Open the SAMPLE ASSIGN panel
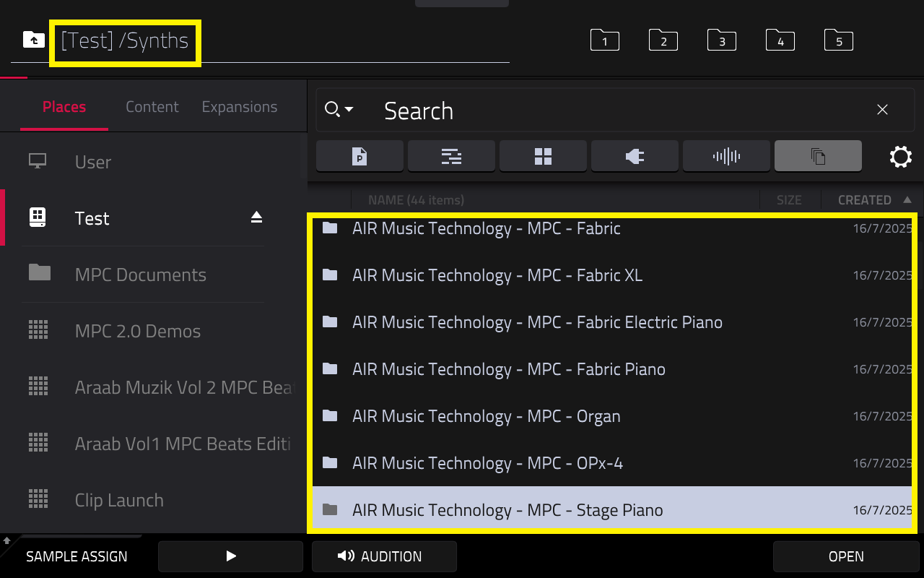Screen dimensions: 924x578 pyautogui.click(x=77, y=556)
